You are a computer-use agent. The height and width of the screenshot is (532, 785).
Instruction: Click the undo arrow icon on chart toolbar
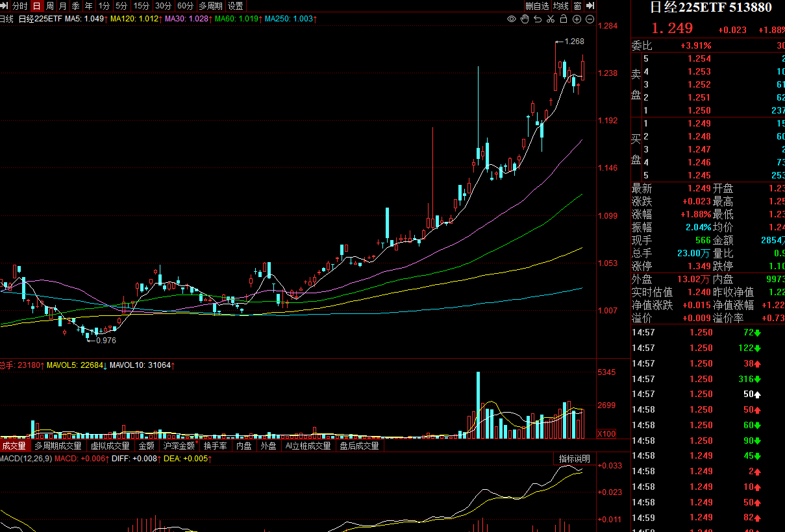[538, 19]
